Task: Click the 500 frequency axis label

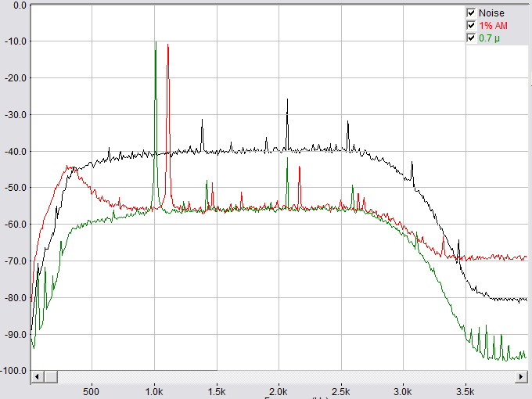Action: pyautogui.click(x=92, y=390)
